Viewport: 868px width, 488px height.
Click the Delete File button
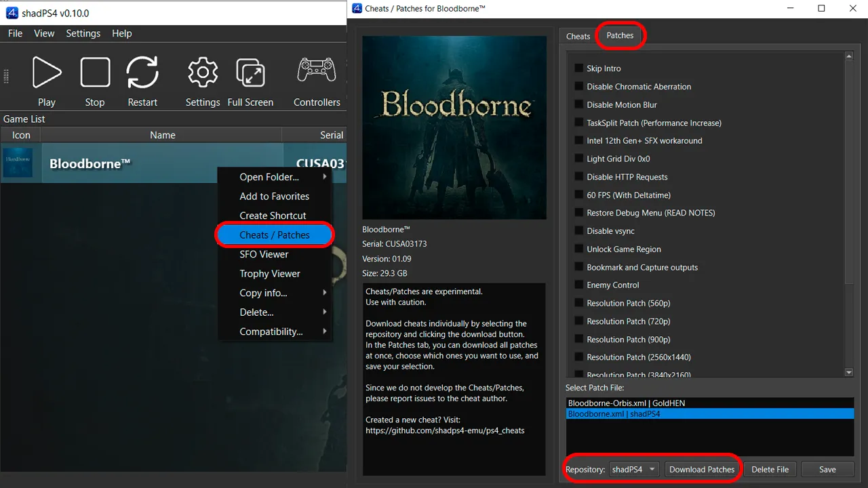770,469
